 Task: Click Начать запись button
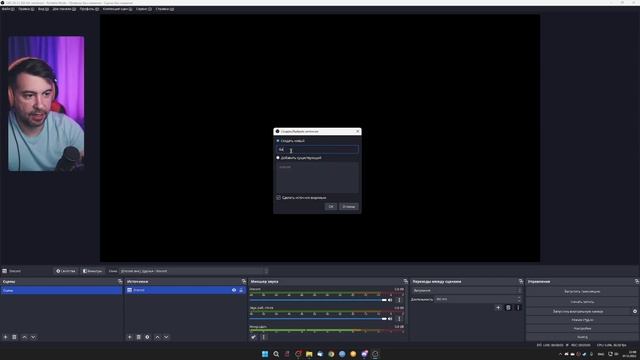point(582,302)
